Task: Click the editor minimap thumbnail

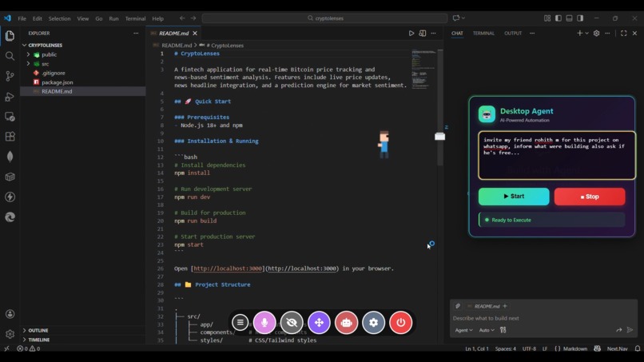Action: coord(423,69)
